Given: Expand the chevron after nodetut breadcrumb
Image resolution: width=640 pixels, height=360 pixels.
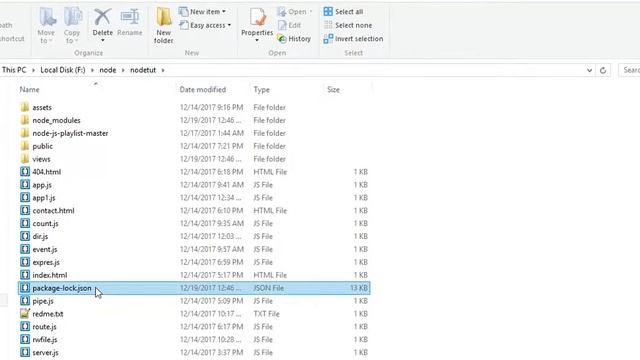Looking at the screenshot, I should click(163, 70).
